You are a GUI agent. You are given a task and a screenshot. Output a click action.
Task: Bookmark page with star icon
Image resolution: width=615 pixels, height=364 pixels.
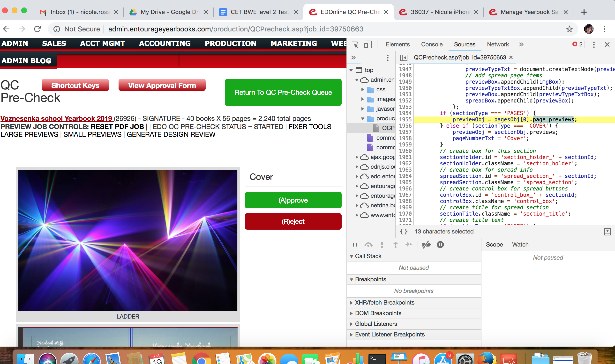tap(569, 29)
